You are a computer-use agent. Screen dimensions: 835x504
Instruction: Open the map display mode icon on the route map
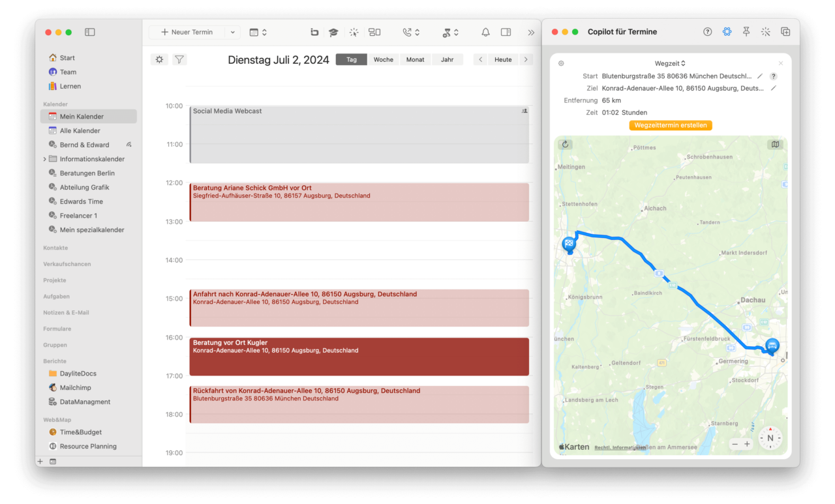pyautogui.click(x=775, y=144)
